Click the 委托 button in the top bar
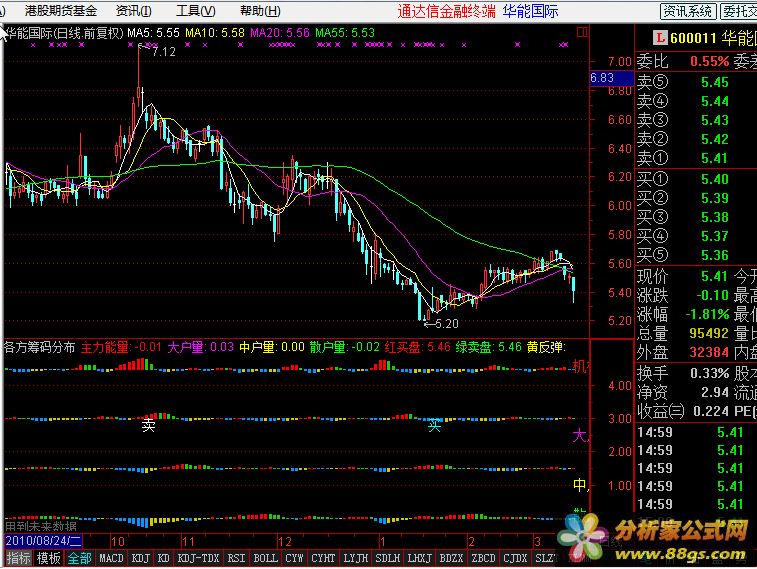757x569 pixels. coord(739,11)
